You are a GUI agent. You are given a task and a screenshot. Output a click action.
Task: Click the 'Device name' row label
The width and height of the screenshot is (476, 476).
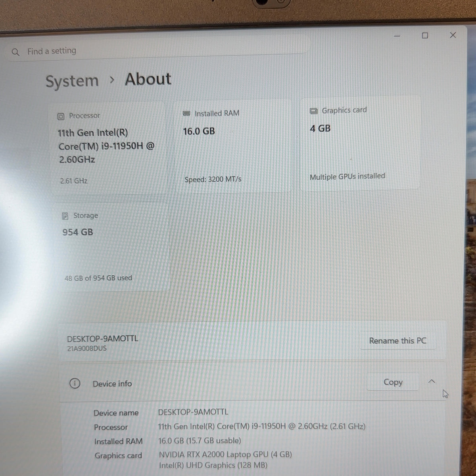(x=116, y=413)
